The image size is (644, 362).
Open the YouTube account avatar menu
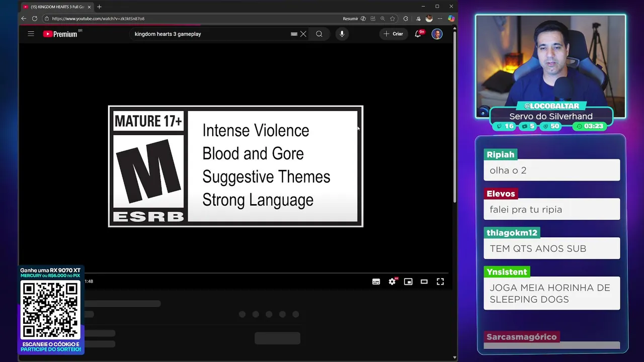(x=437, y=34)
